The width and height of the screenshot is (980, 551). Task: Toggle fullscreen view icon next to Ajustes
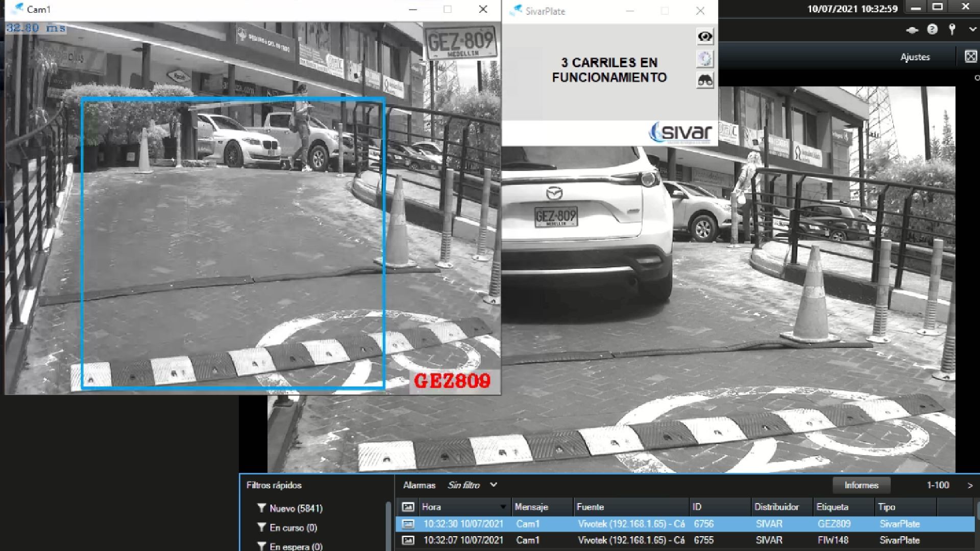pyautogui.click(x=971, y=57)
